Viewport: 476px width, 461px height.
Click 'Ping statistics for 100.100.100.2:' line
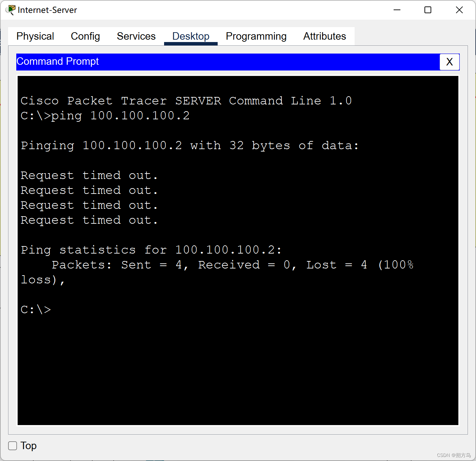[151, 250]
